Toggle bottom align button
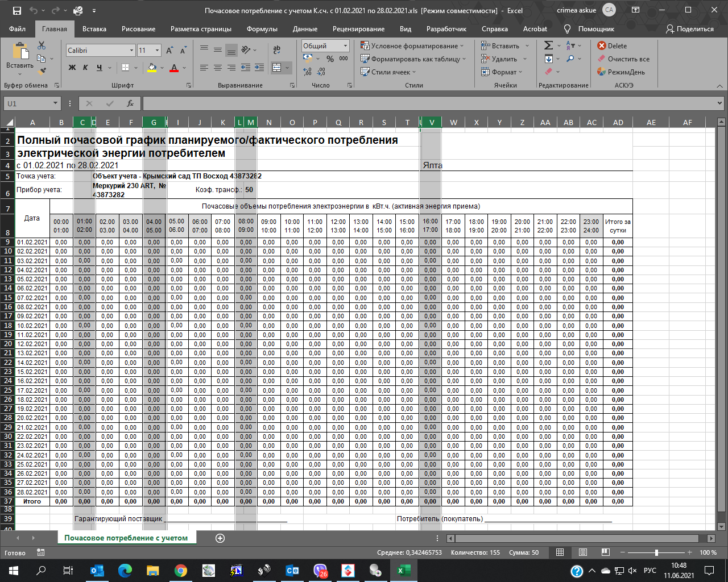The image size is (728, 582). pos(231,50)
